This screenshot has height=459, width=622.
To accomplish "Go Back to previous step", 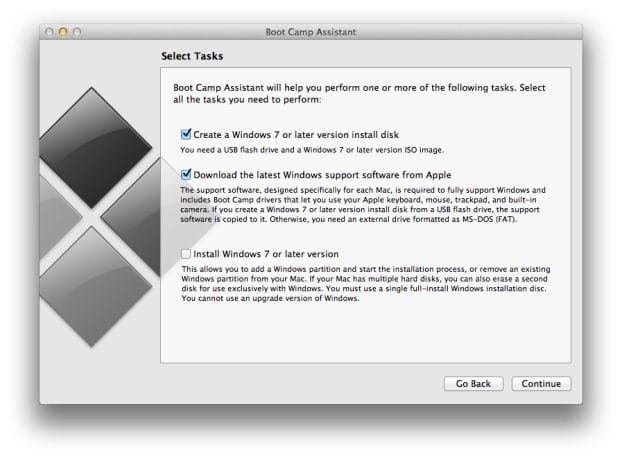I will coord(473,384).
